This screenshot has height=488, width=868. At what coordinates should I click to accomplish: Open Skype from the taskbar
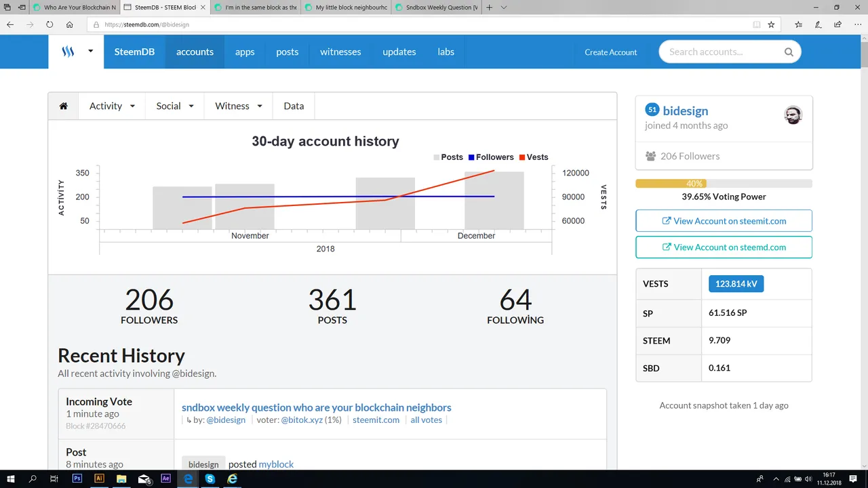pos(210,479)
